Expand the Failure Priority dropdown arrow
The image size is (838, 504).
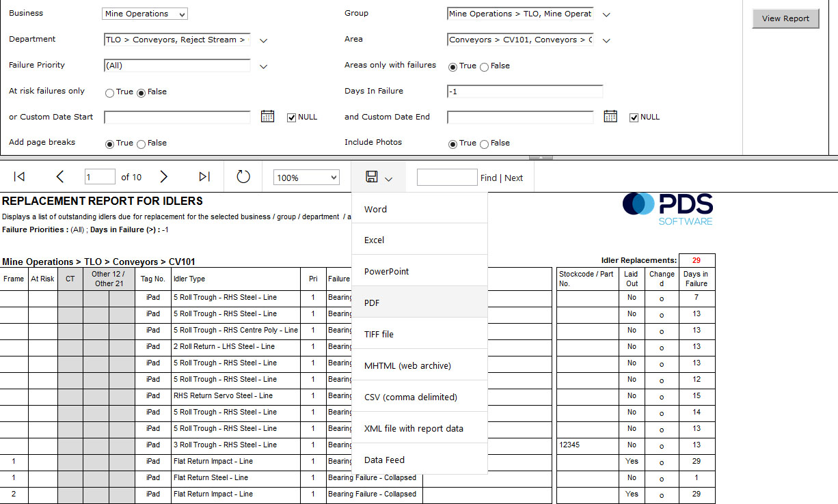[263, 66]
